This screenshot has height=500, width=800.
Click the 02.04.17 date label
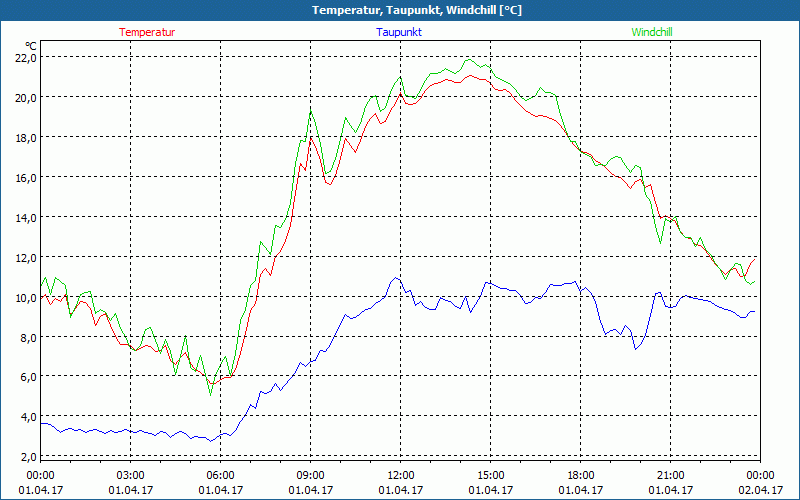coord(760,490)
